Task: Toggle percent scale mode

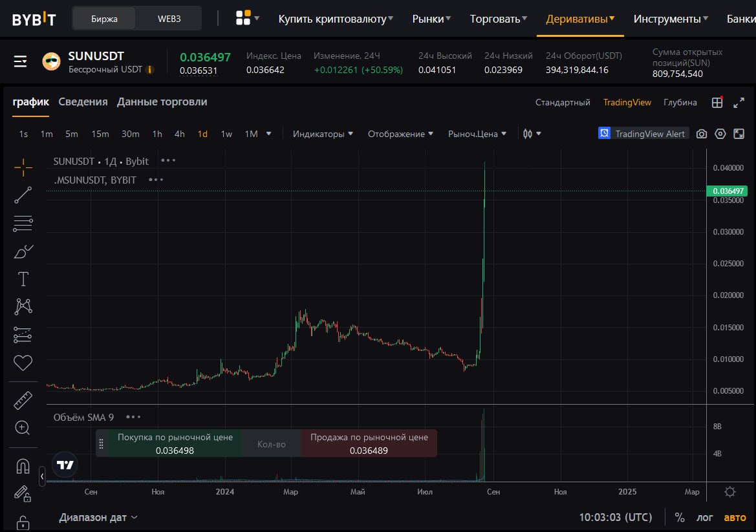Action: pos(679,518)
